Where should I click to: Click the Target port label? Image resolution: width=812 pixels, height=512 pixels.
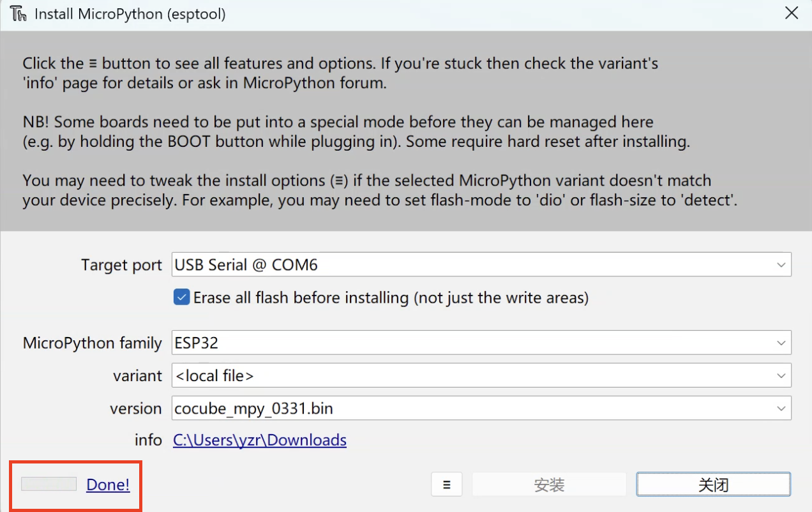(x=121, y=265)
